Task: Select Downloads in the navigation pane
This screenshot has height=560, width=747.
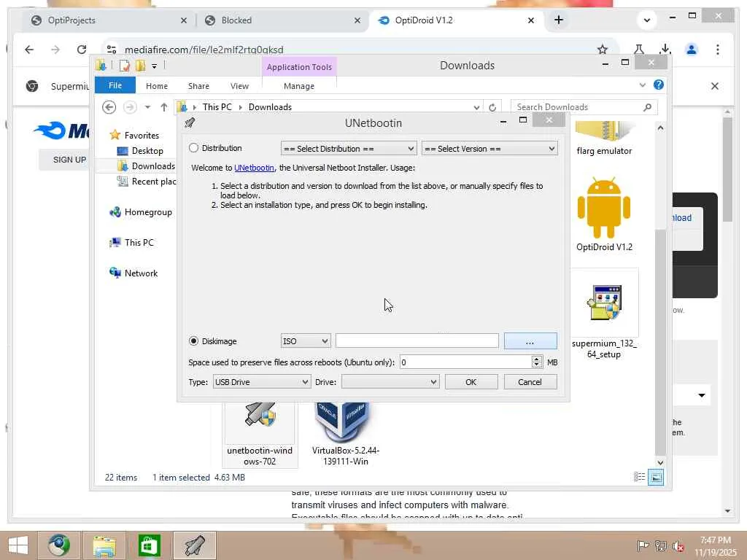Action: tap(153, 166)
